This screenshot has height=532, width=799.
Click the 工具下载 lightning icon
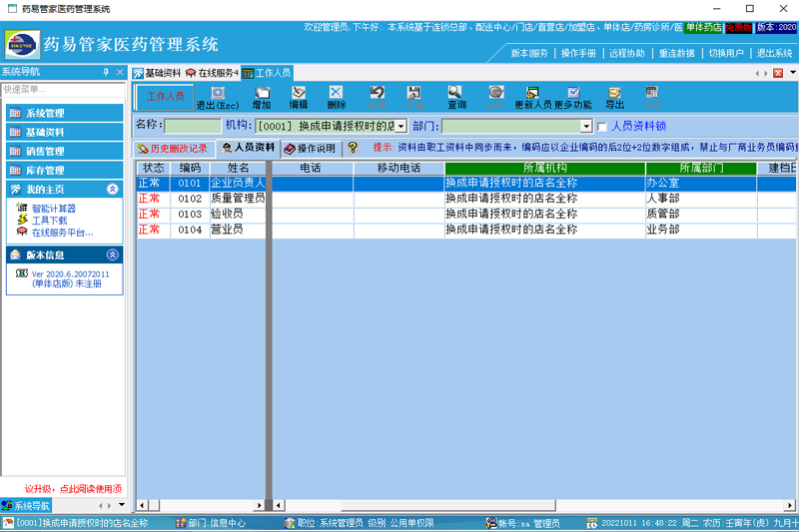point(22,220)
